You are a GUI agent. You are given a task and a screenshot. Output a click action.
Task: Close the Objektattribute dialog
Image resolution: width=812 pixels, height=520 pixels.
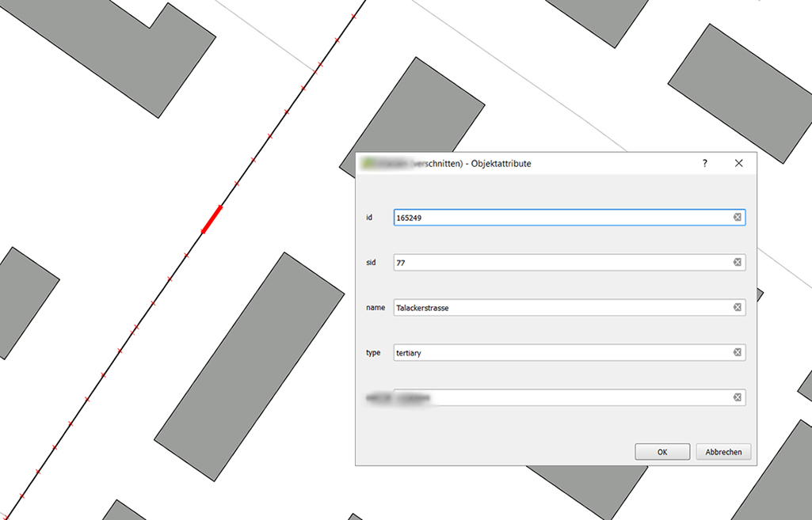click(x=738, y=163)
